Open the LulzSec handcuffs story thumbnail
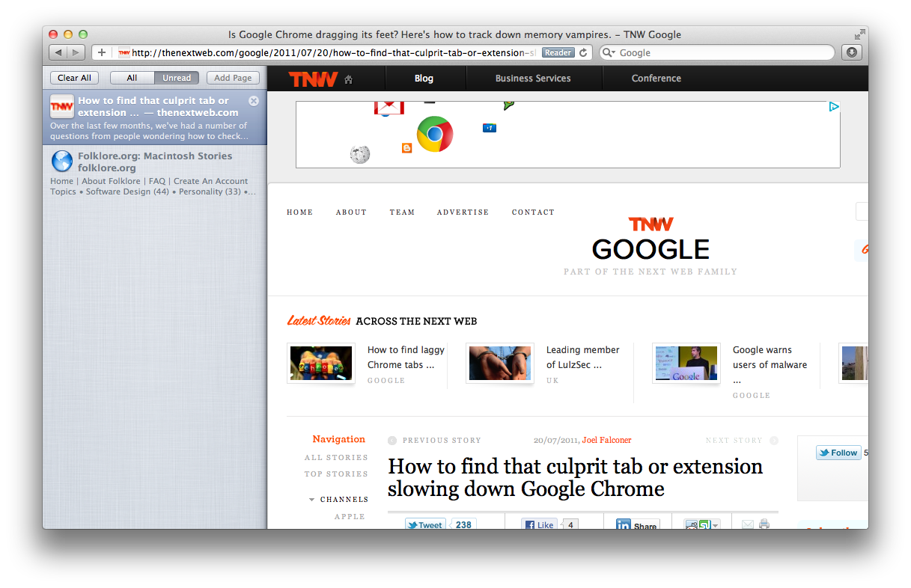911x588 pixels. click(x=500, y=363)
